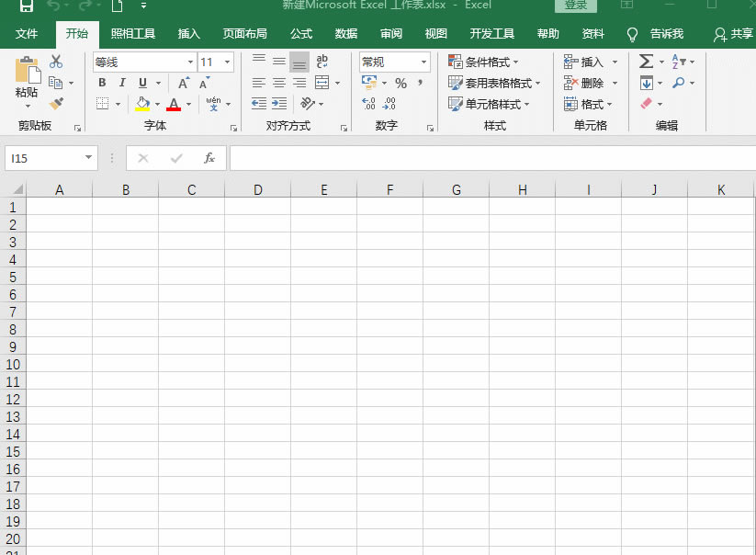Image resolution: width=756 pixels, height=555 pixels.
Task: Click the 登录 sign-in button
Action: (x=575, y=6)
